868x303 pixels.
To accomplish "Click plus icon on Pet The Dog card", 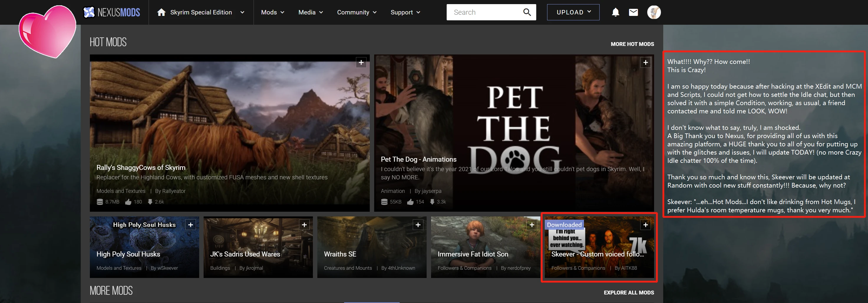I will [645, 63].
